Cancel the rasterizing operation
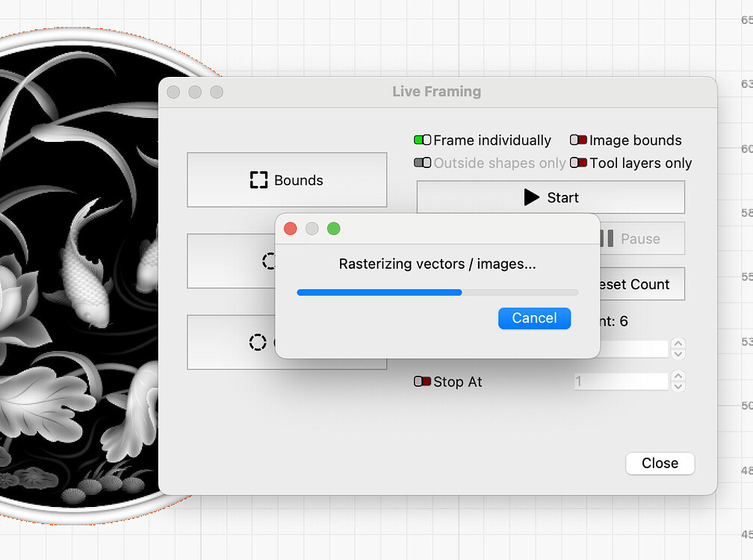Image resolution: width=753 pixels, height=560 pixels. click(534, 318)
